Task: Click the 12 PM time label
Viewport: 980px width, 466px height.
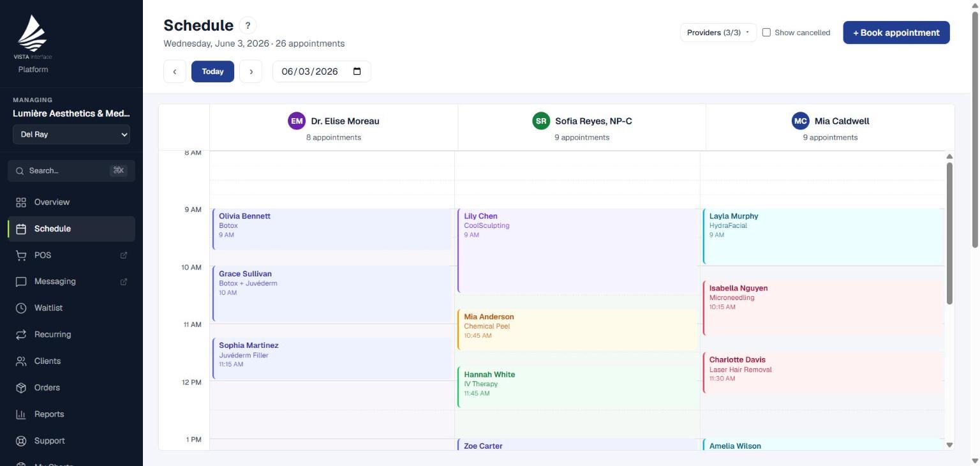Action: pos(191,382)
